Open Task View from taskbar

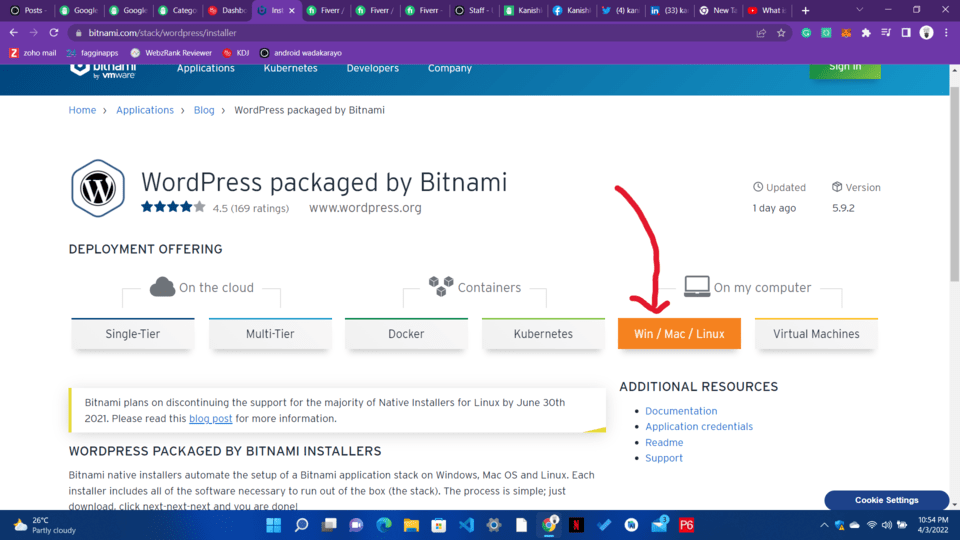[329, 525]
